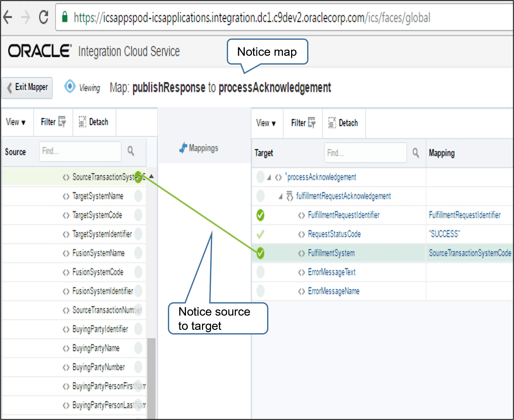This screenshot has height=420, width=514.
Task: Click Filter icon in Source toolbar
Action: point(62,122)
